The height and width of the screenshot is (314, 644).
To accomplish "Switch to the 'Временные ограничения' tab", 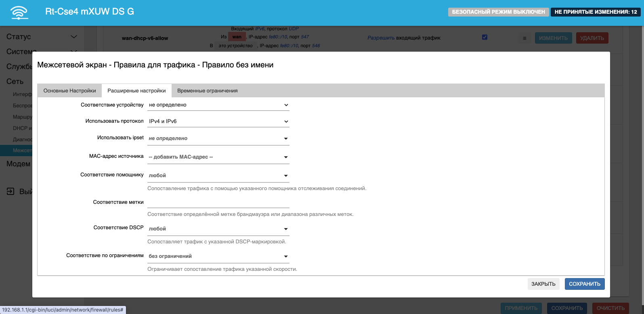I will pyautogui.click(x=207, y=91).
